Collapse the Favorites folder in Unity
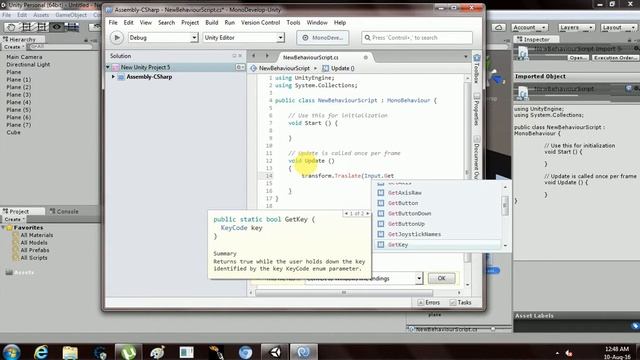Viewport: 640px width, 360px height. [3, 228]
